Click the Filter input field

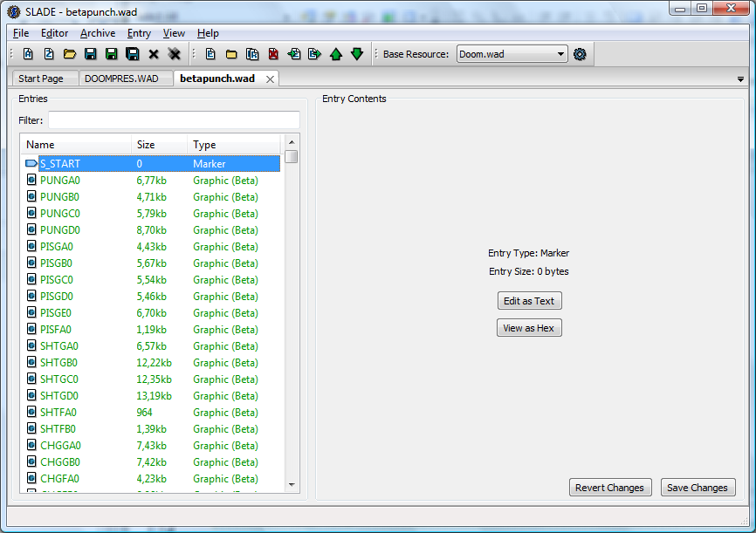point(174,120)
